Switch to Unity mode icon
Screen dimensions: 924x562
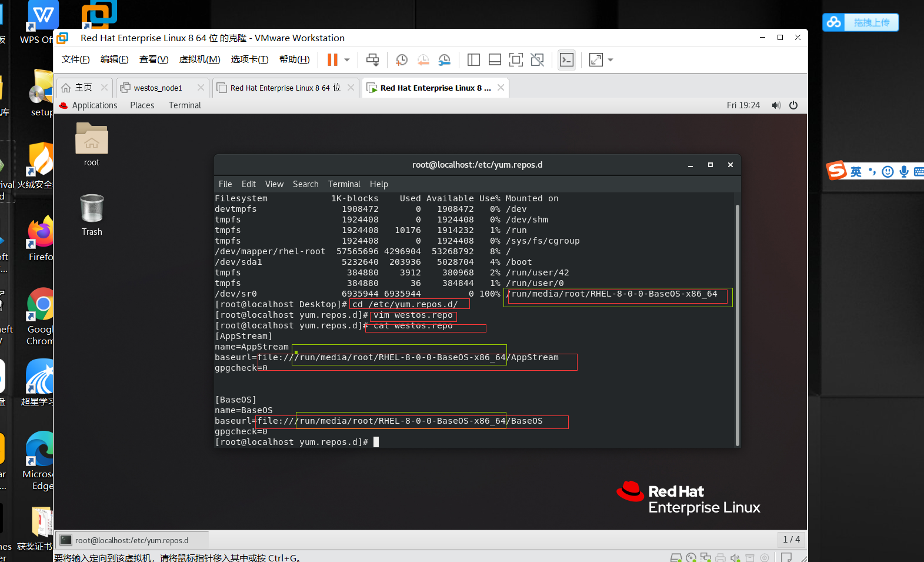tap(537, 59)
